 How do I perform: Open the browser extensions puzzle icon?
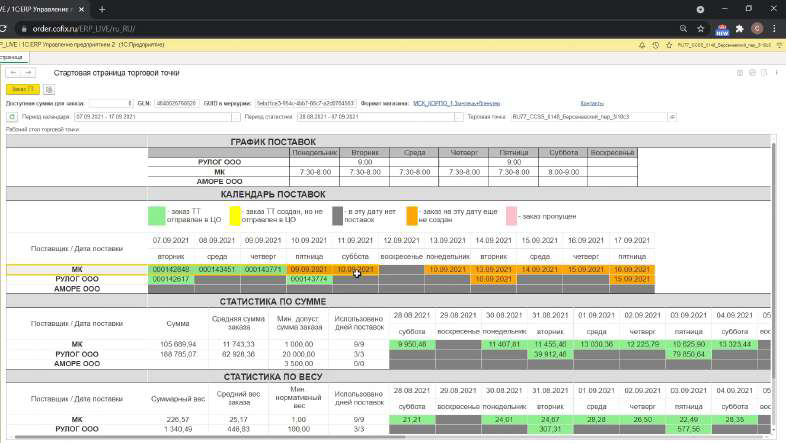click(x=739, y=29)
